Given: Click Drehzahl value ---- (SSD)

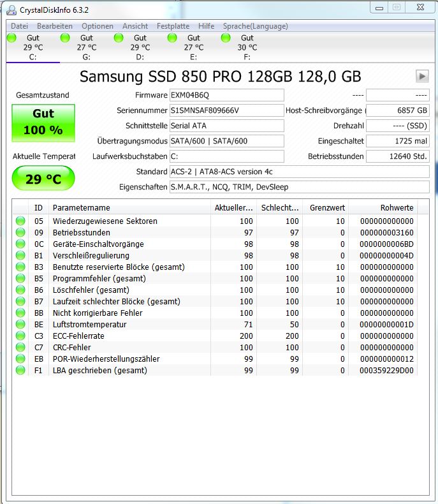Looking at the screenshot, I should click(398, 126).
